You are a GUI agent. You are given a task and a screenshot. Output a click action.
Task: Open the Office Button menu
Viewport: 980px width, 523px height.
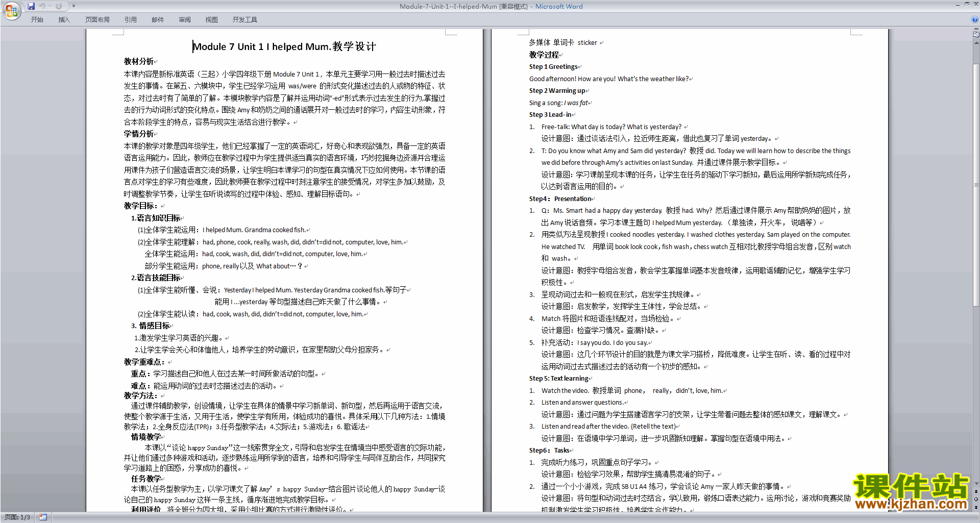[x=11, y=11]
